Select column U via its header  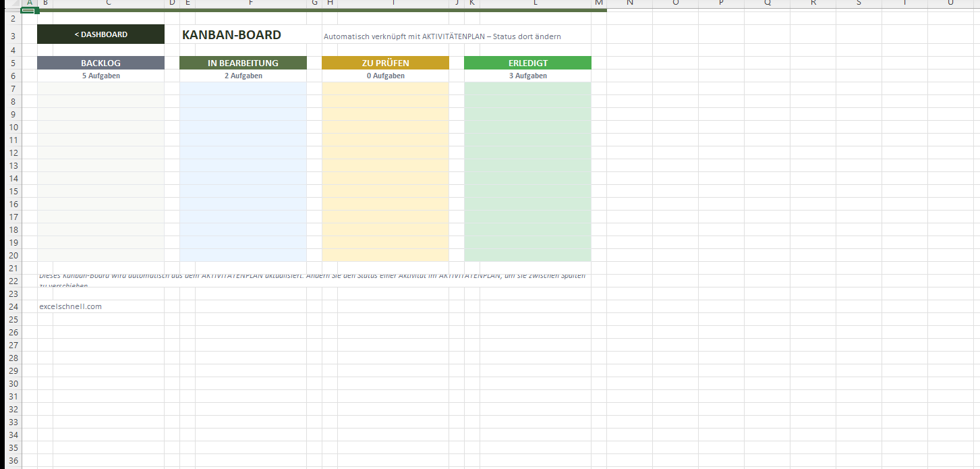950,3
